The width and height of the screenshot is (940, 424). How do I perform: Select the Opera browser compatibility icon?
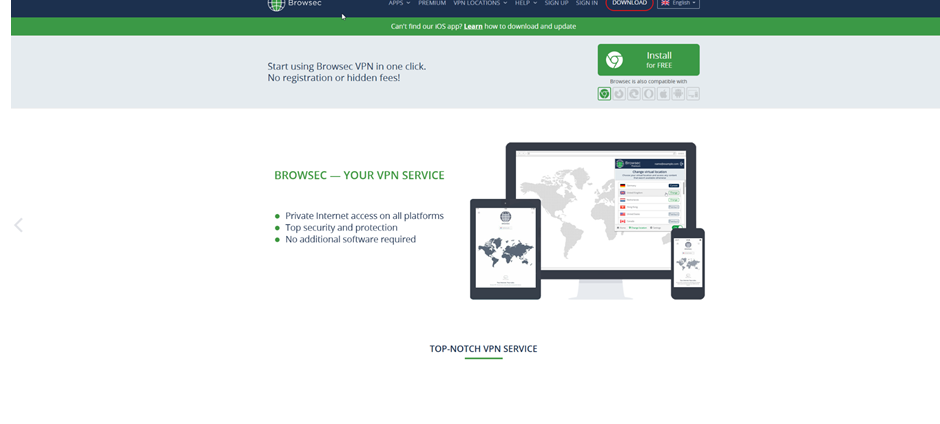point(648,94)
